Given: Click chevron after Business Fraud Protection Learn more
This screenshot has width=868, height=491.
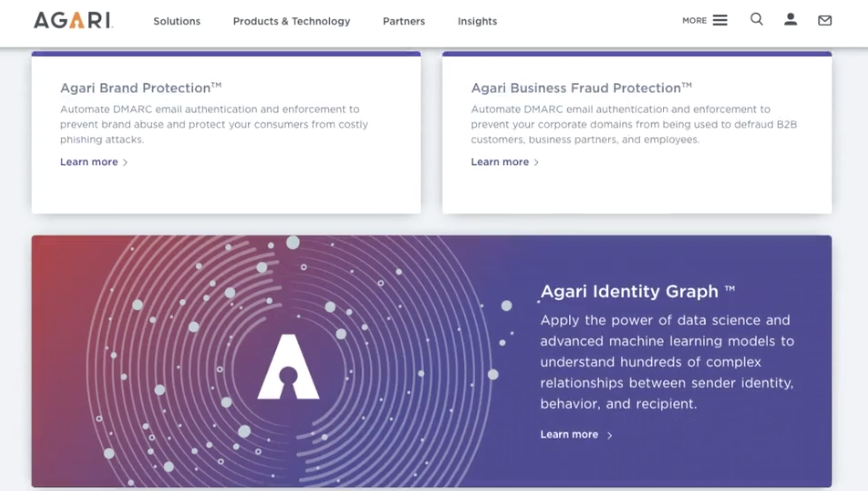Looking at the screenshot, I should (x=536, y=163).
